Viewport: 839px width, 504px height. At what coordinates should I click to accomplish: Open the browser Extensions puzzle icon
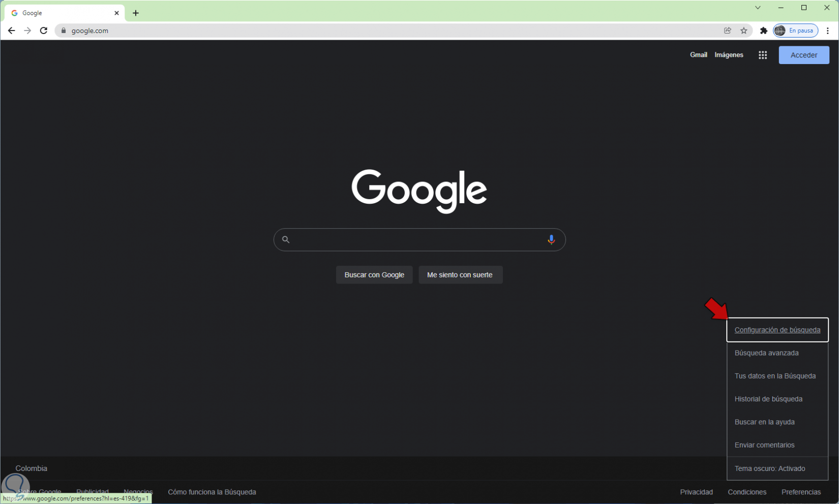coord(763,30)
